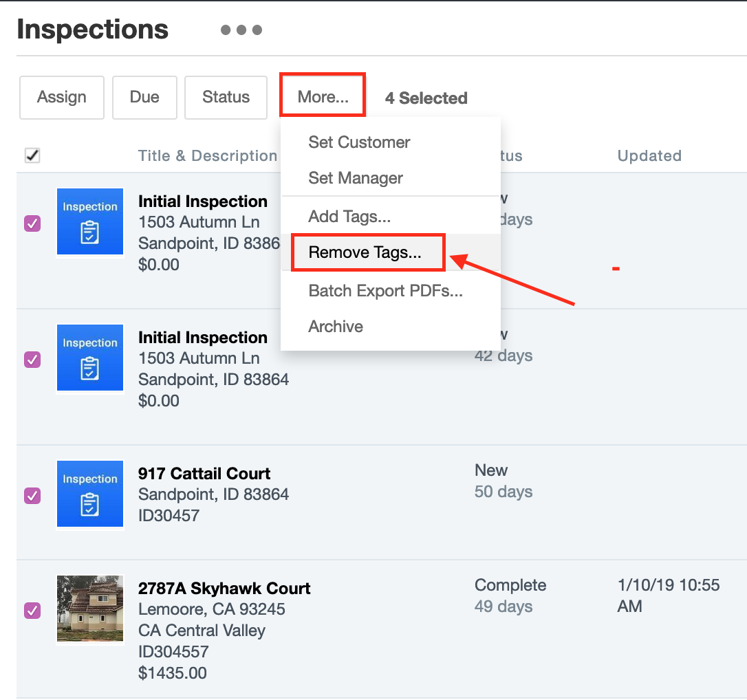Image resolution: width=747 pixels, height=700 pixels.
Task: Uncheck the 917 Cattail Court checkbox
Action: pyautogui.click(x=32, y=496)
